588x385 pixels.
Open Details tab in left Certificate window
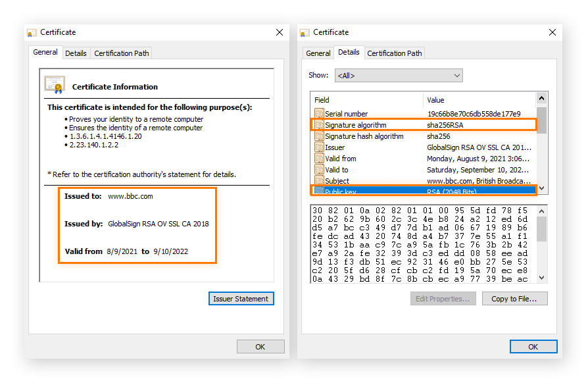tap(76, 53)
